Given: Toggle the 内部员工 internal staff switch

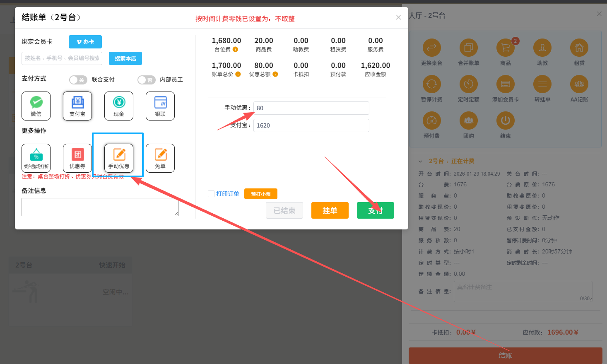Looking at the screenshot, I should (x=147, y=80).
